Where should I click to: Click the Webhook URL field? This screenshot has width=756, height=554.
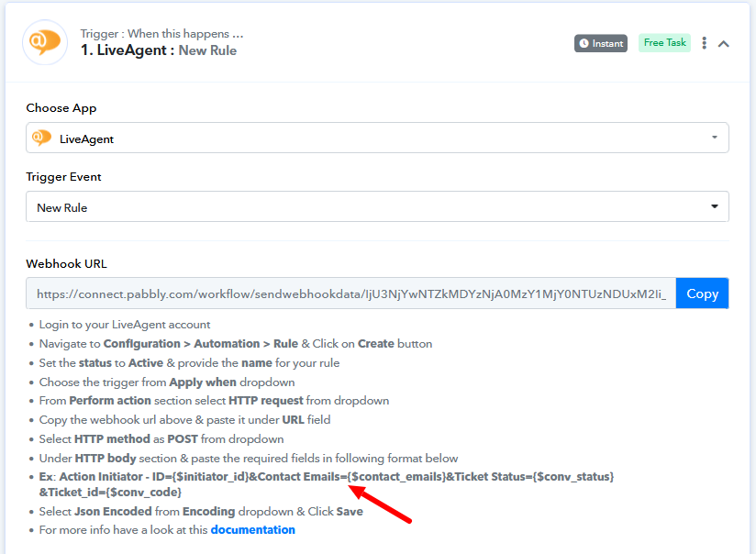(351, 294)
